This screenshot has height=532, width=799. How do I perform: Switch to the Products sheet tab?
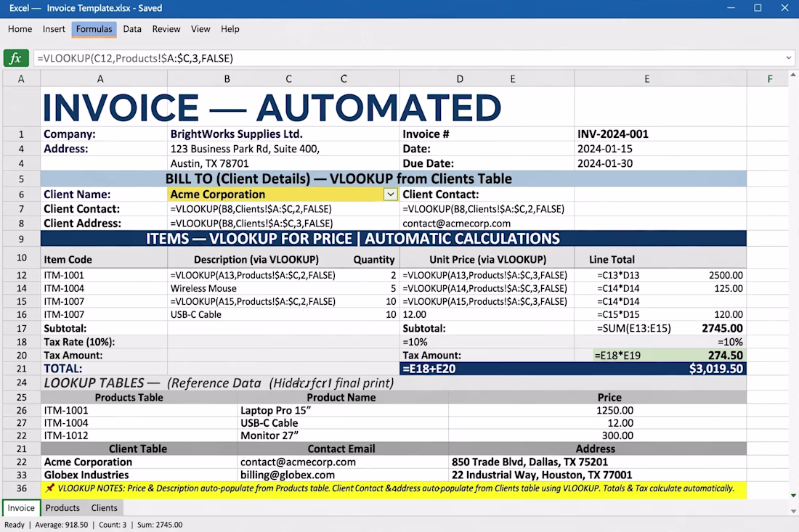coord(62,507)
